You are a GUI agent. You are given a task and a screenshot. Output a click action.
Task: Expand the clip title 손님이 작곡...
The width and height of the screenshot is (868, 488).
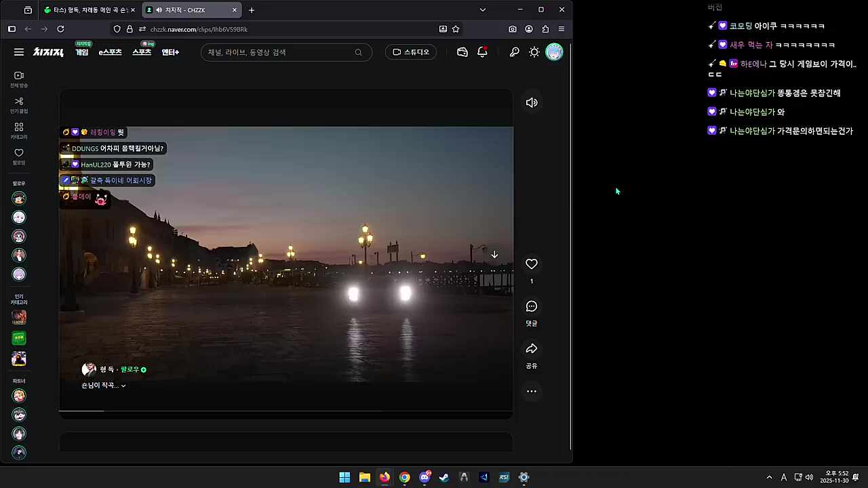[104, 386]
